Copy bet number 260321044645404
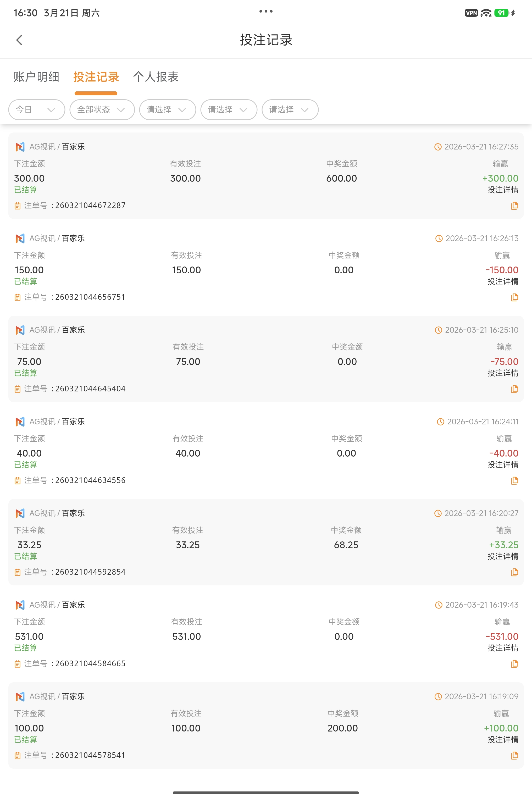Screen dimensions: 532x798 (514, 389)
